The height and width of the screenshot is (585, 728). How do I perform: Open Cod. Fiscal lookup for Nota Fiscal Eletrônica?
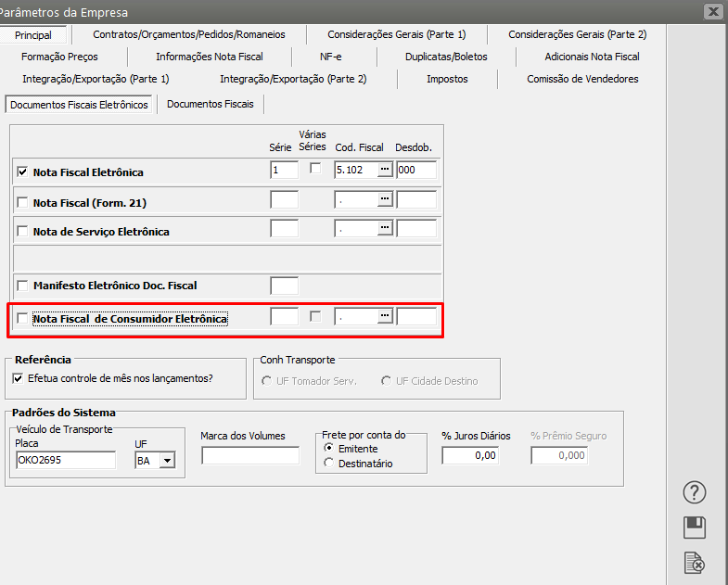(385, 171)
